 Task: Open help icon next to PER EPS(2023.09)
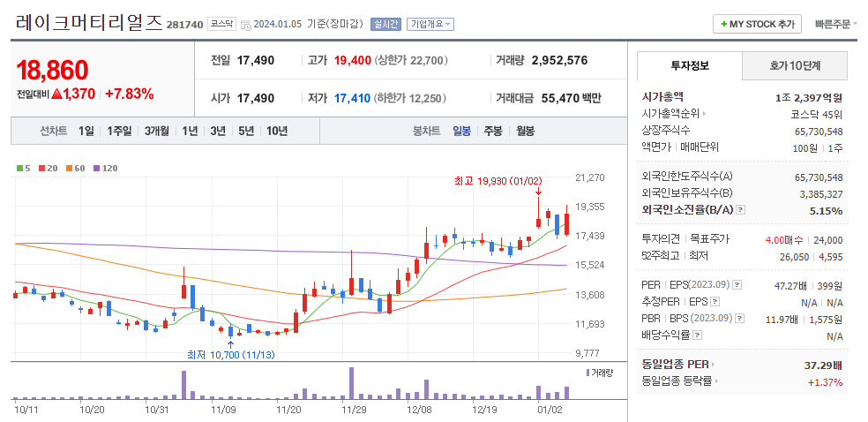tap(737, 285)
